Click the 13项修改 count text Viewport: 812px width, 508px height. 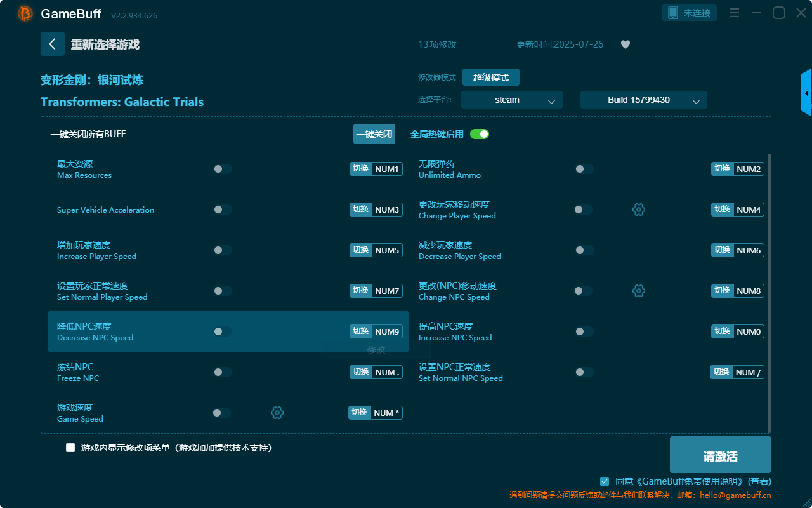point(437,44)
